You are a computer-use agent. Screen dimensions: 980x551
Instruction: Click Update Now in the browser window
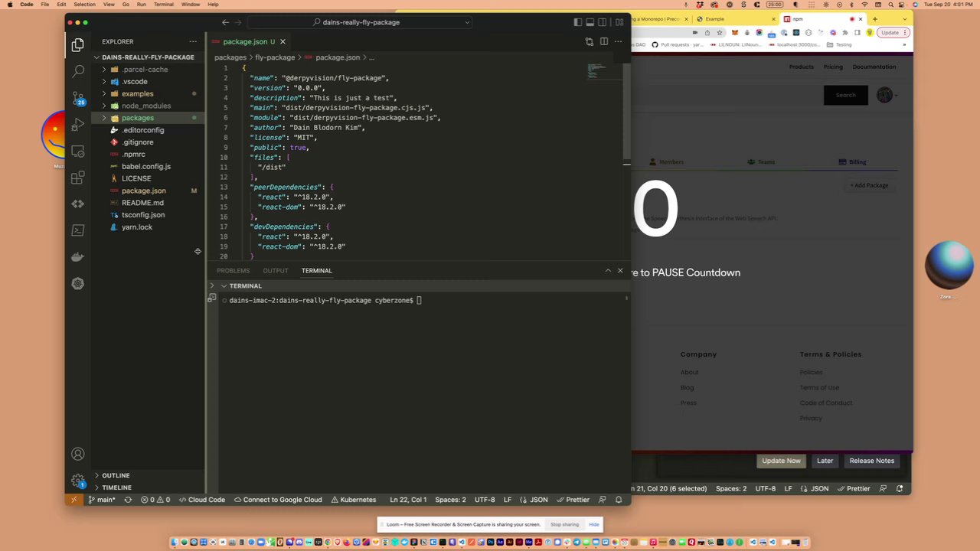pyautogui.click(x=781, y=461)
